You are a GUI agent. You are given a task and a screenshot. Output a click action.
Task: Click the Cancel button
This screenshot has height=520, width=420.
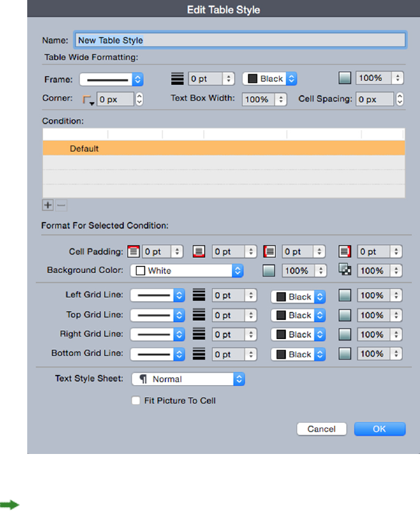tap(321, 429)
